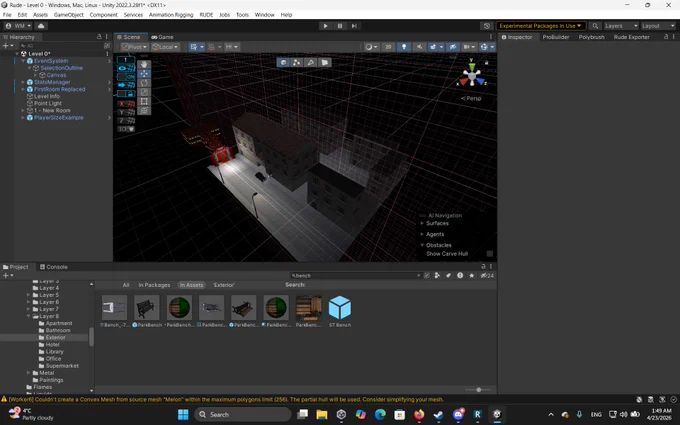
Task: Click the Play button
Action: [x=325, y=26]
